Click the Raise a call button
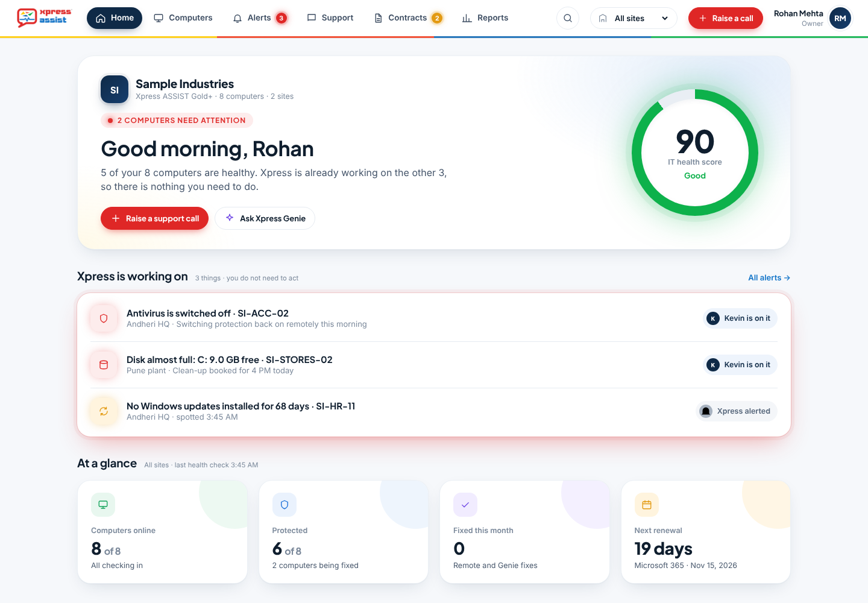The width and height of the screenshot is (868, 603). click(x=726, y=18)
